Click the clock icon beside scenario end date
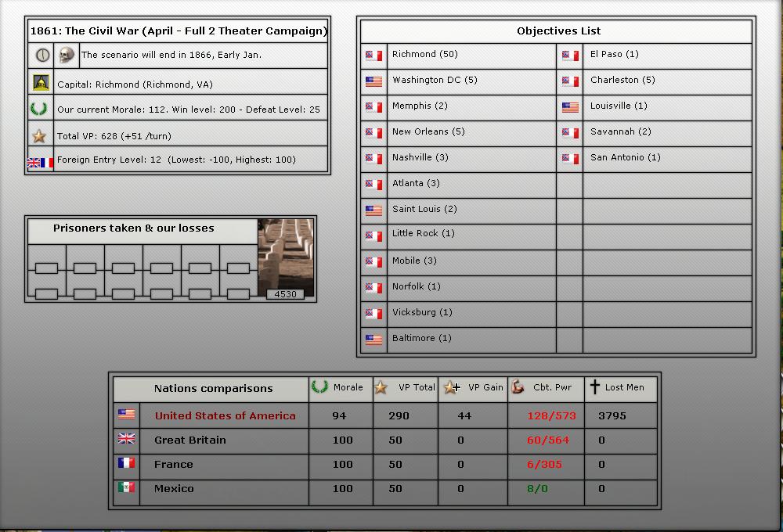Image resolution: width=783 pixels, height=532 pixels. pos(42,56)
